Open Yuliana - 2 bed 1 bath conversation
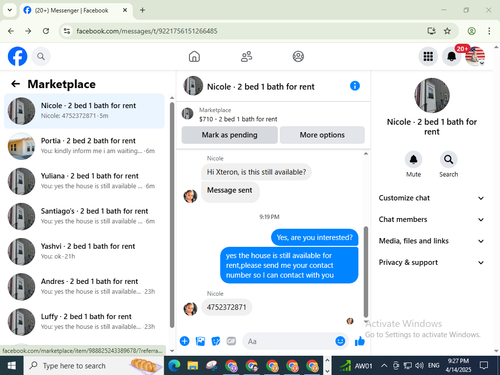 tap(84, 181)
